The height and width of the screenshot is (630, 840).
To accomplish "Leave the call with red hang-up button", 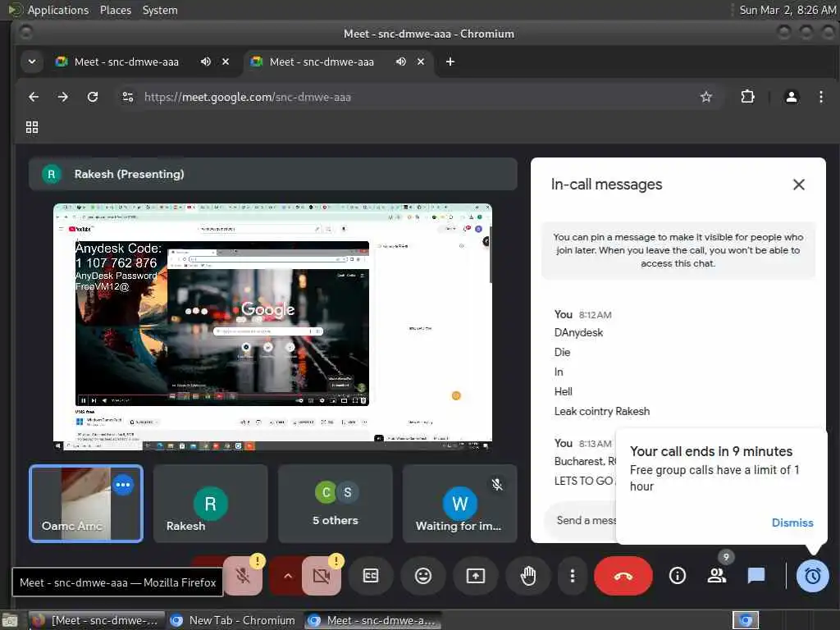I will (x=623, y=576).
